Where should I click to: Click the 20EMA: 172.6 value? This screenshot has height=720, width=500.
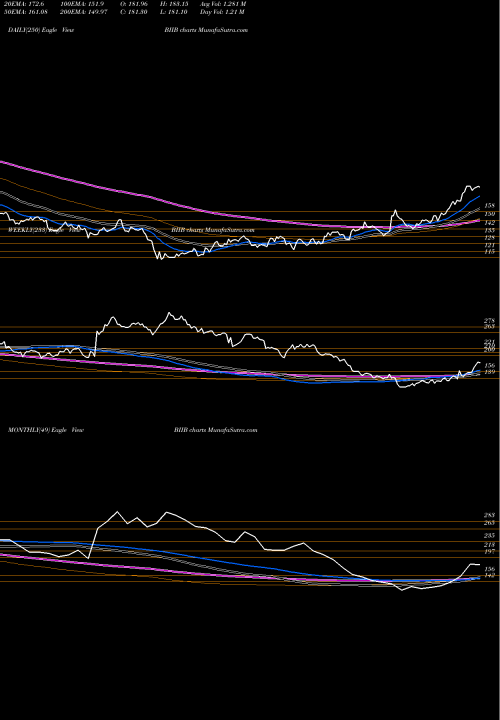point(22,4)
